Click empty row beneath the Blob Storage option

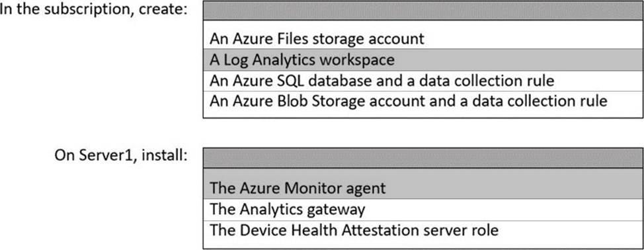click(x=423, y=114)
